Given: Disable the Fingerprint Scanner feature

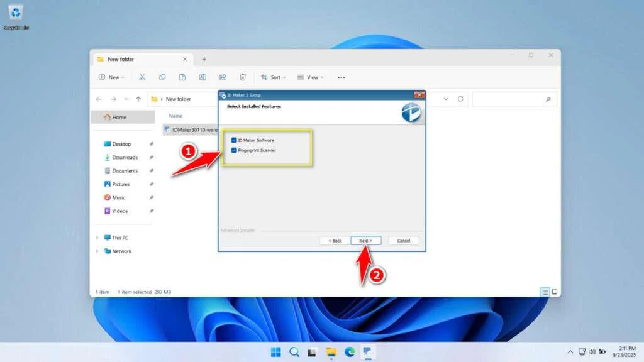Looking at the screenshot, I should tap(235, 150).
